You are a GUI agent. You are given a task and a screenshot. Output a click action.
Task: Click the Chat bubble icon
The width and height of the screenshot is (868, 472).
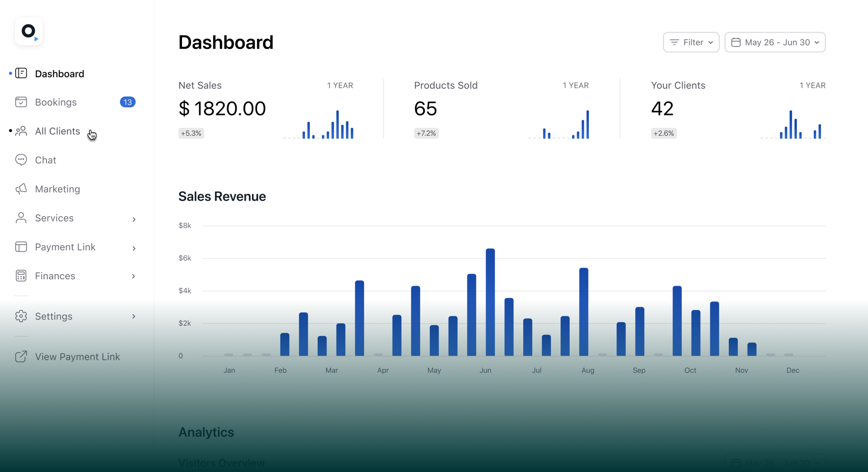21,160
